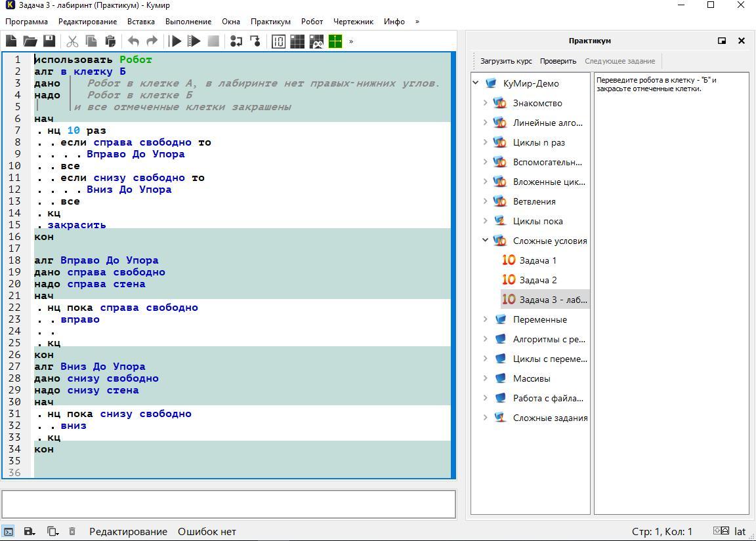Open the Robot field window icon

(297, 41)
